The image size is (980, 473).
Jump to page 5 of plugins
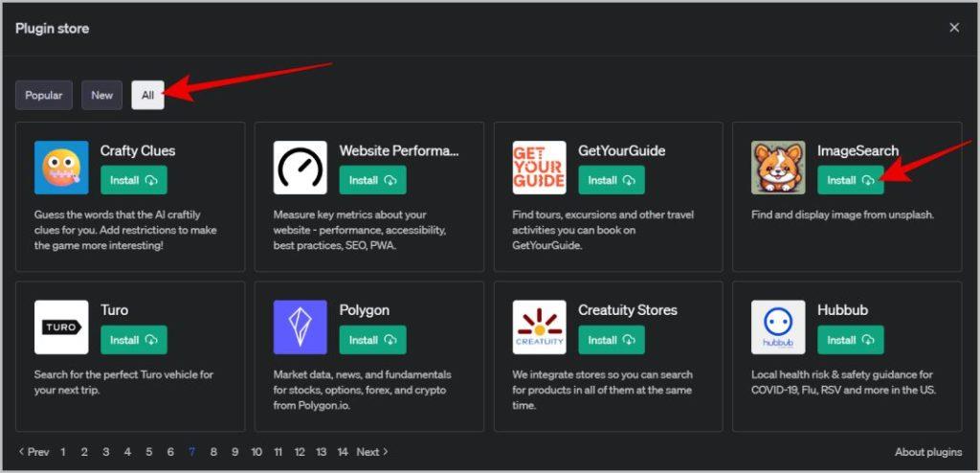pyautogui.click(x=148, y=452)
